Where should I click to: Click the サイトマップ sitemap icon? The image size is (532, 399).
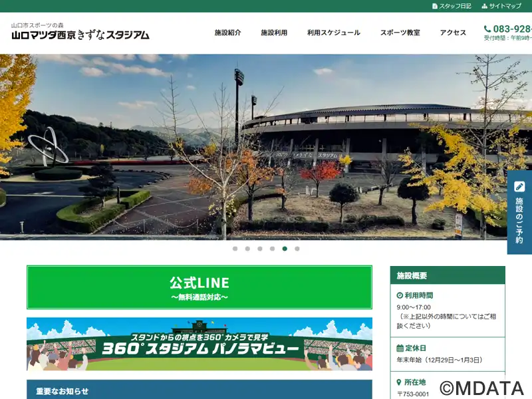(x=484, y=6)
